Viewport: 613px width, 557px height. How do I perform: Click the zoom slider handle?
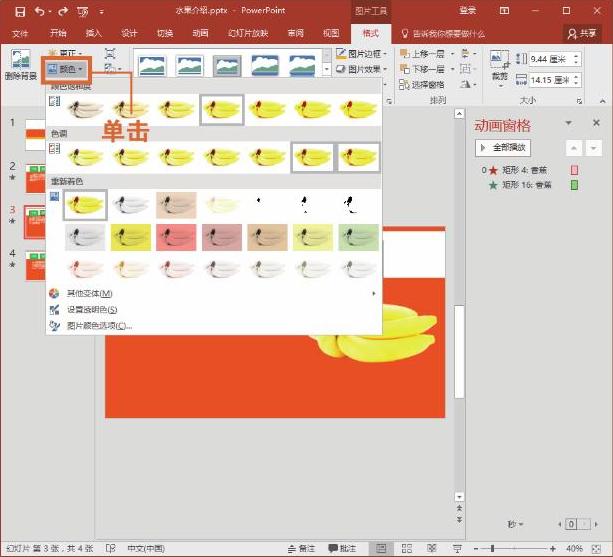click(493, 549)
